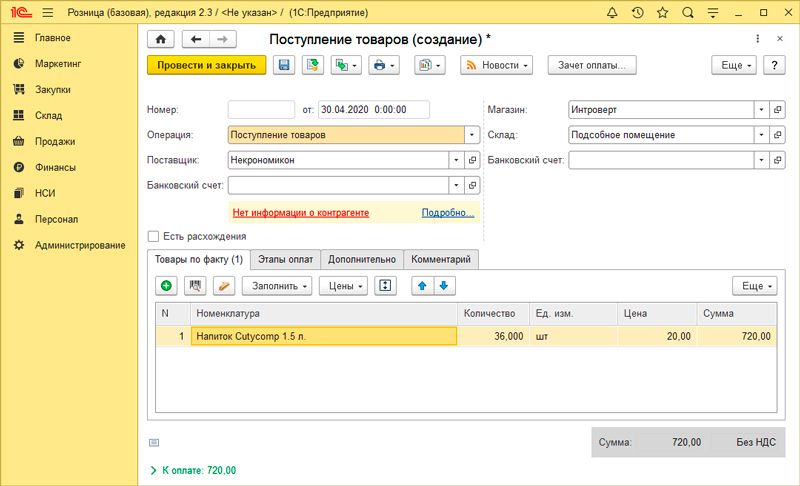Move row up with blue arrow

(422, 286)
